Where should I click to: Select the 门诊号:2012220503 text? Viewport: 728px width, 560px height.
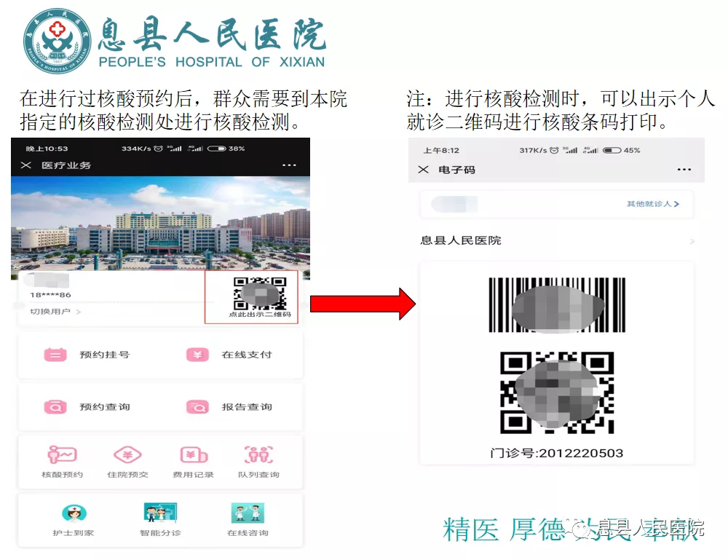[557, 453]
